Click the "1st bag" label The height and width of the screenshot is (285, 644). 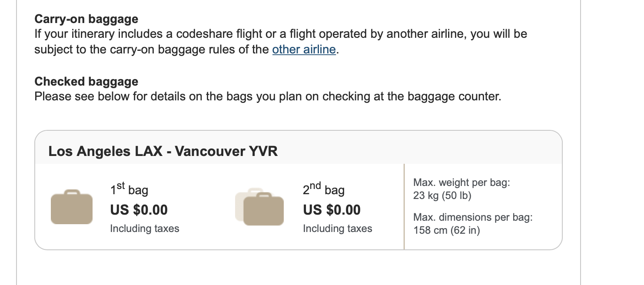tap(129, 189)
